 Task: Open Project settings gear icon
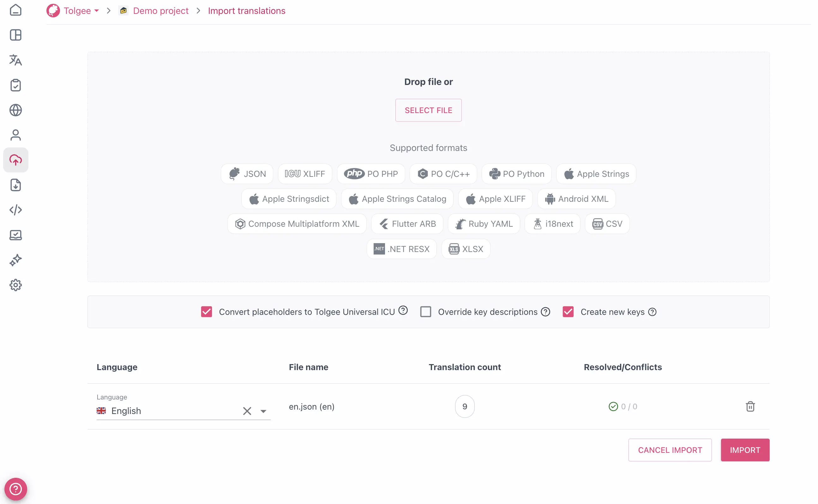15,285
